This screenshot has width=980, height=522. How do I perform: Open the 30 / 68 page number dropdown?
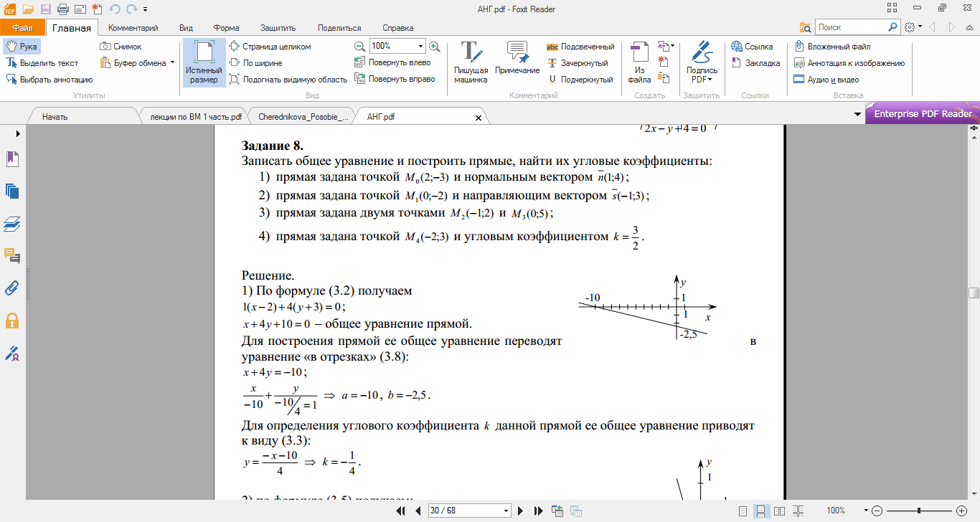tap(507, 511)
